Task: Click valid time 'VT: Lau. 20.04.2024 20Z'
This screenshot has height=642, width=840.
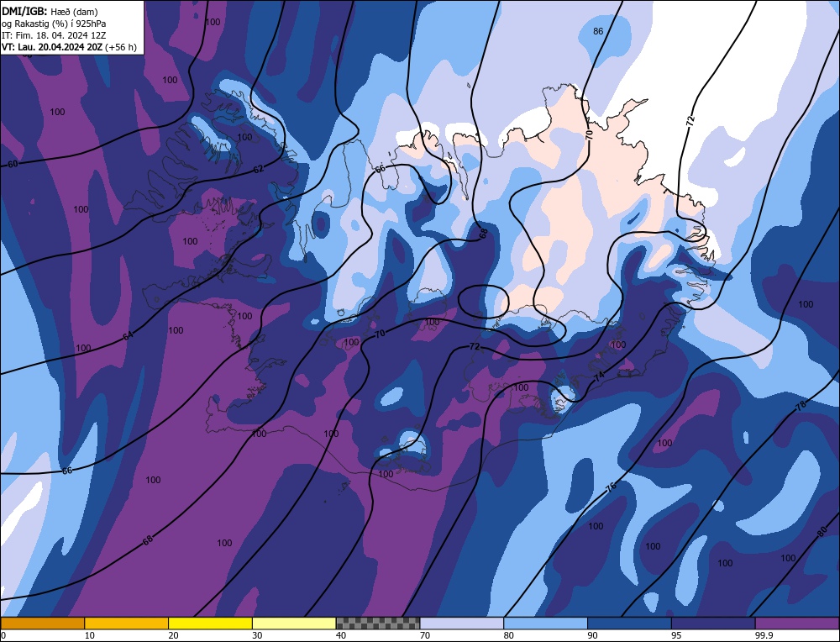Action: (x=52, y=47)
